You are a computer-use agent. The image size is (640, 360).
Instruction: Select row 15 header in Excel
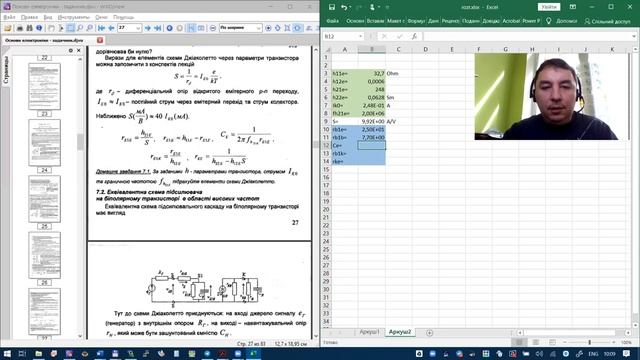pyautogui.click(x=326, y=169)
